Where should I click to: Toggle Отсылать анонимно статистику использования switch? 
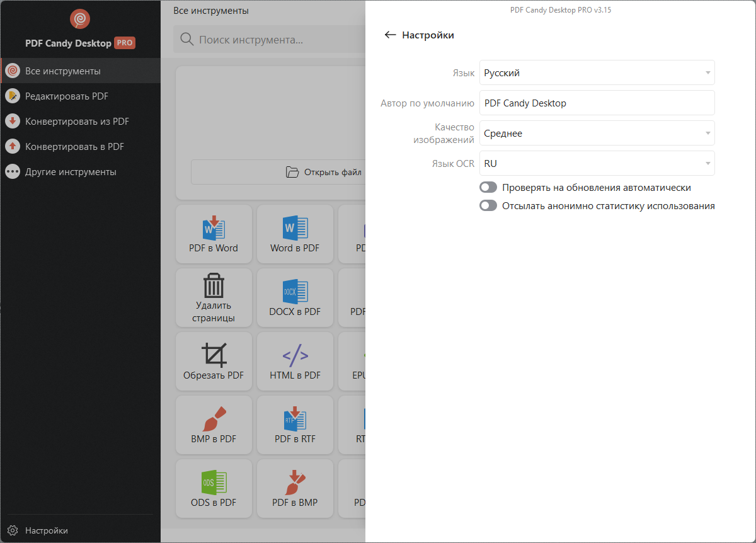[x=488, y=205]
